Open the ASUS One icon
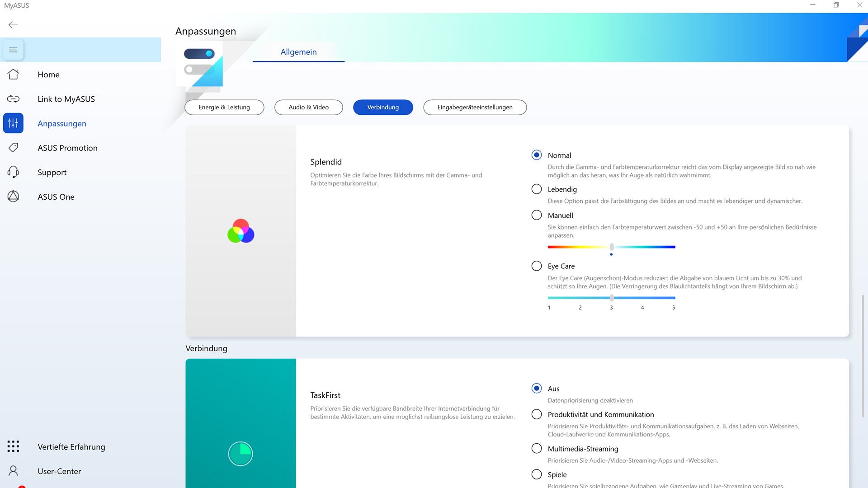The height and width of the screenshot is (488, 868). [13, 197]
